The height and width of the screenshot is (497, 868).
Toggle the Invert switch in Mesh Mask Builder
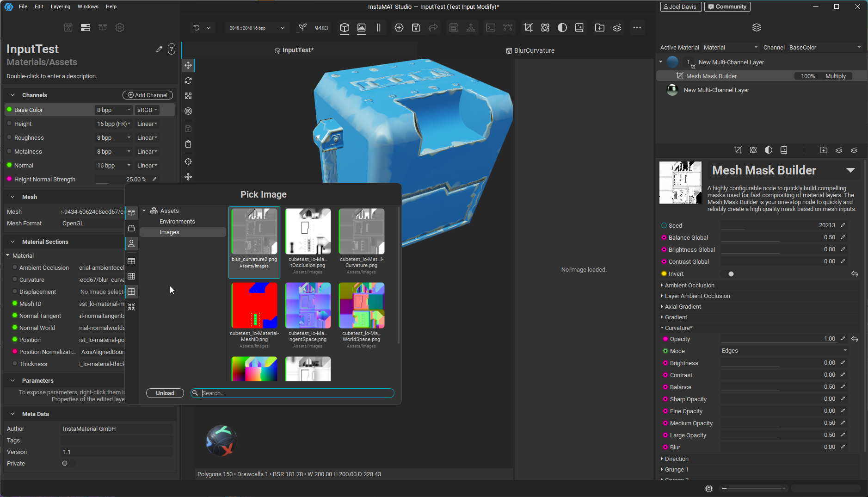pyautogui.click(x=728, y=274)
